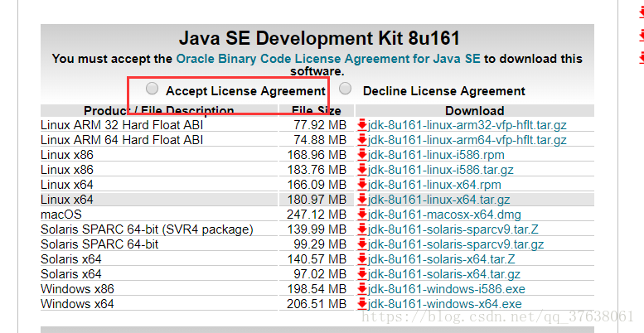Click download arrow icon beside macosx-x64.dmg
This screenshot has height=333, width=644.
click(x=362, y=215)
